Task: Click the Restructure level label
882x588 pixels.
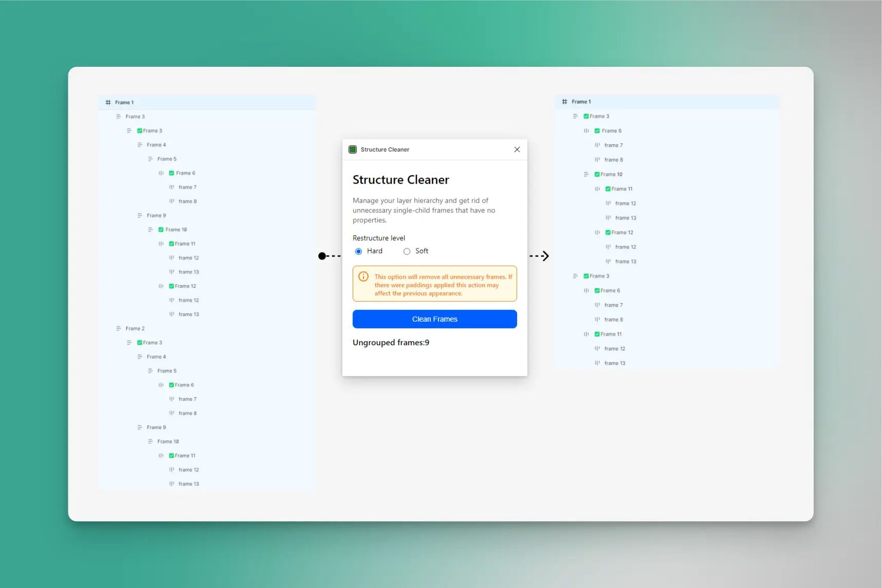Action: (378, 238)
